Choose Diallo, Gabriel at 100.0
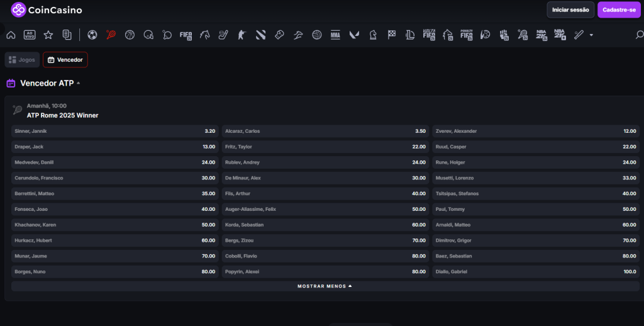This screenshot has width=644, height=326. point(536,272)
